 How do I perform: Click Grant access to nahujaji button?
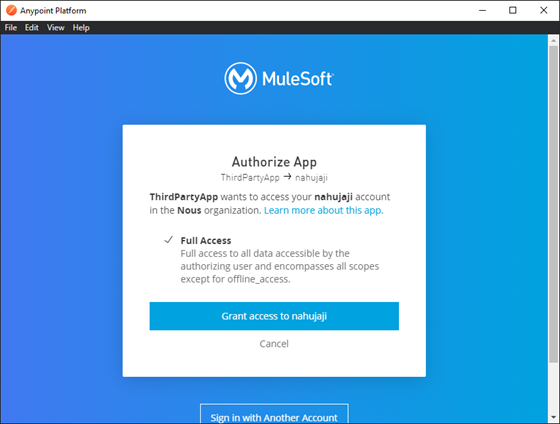(274, 316)
